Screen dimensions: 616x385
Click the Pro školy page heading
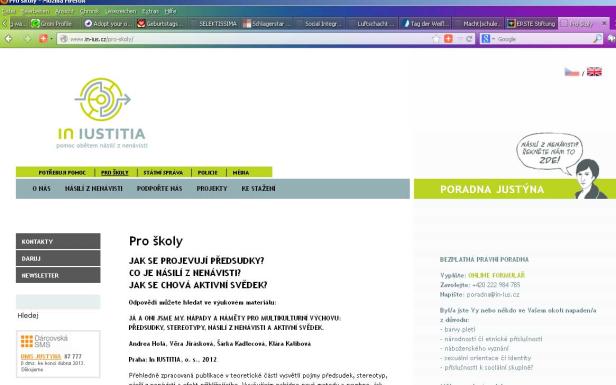(156, 241)
